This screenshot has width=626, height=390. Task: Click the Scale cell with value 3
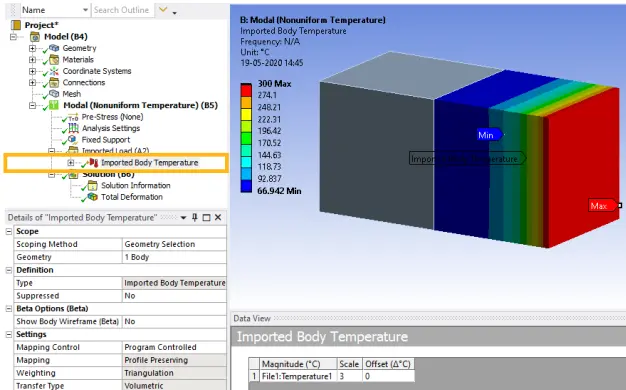[350, 376]
